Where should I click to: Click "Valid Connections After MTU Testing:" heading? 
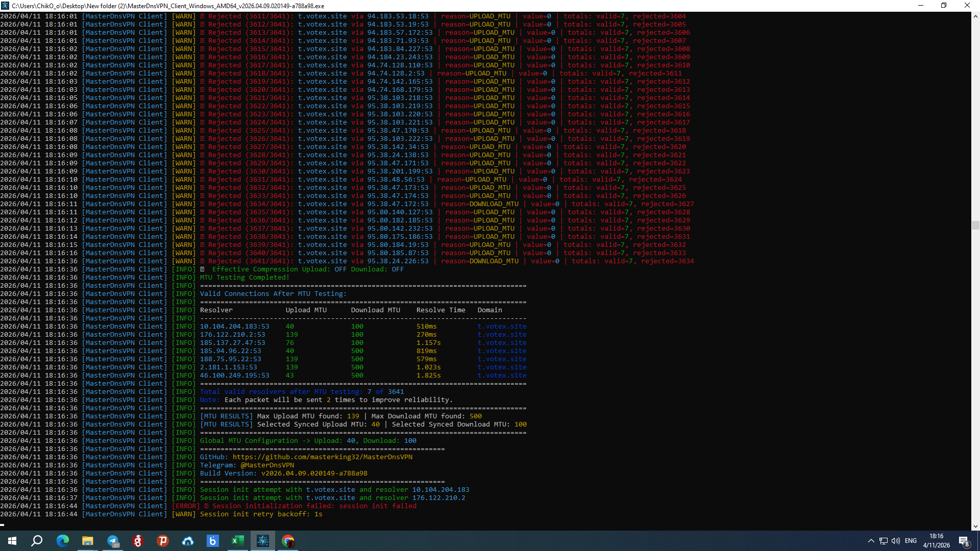tap(273, 294)
